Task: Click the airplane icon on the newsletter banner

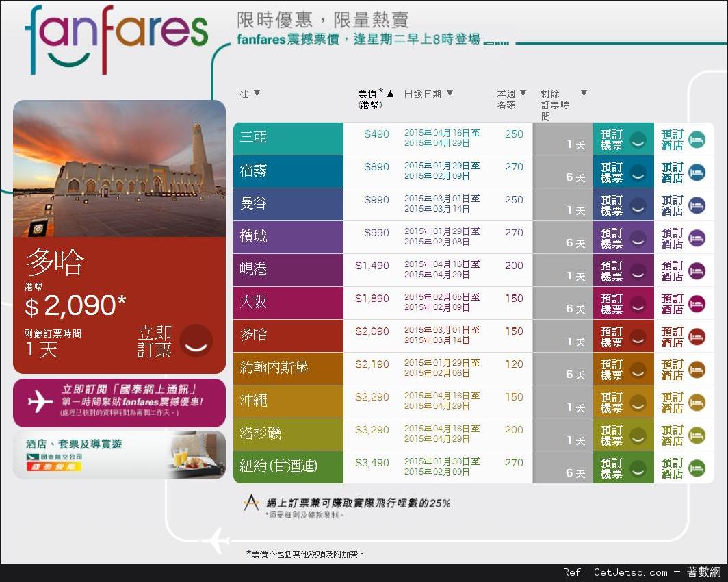Action: 40,401
